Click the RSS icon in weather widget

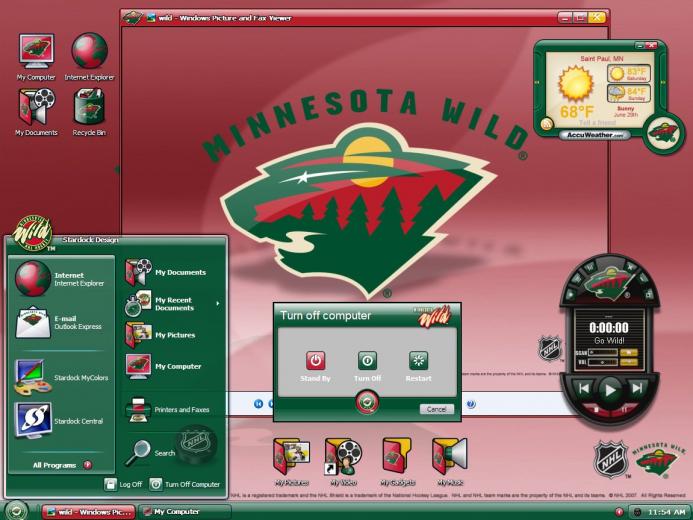(547, 124)
